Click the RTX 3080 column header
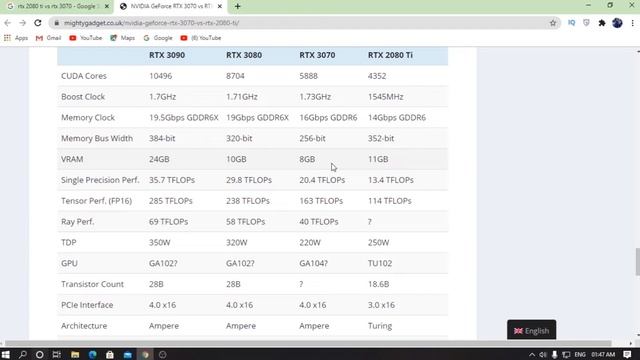 244,55
